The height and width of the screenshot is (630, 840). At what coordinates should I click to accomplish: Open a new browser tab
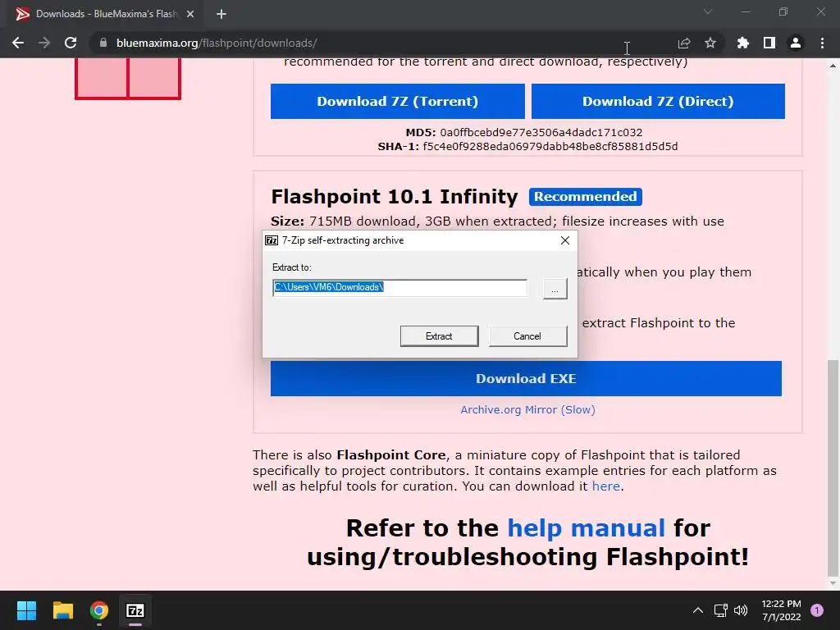coord(221,14)
